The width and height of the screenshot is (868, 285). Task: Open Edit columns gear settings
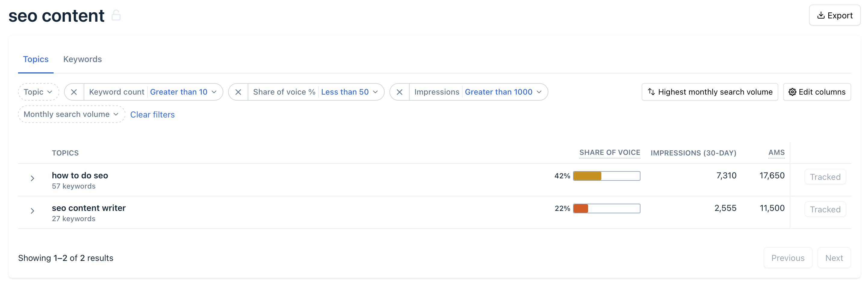pos(817,92)
